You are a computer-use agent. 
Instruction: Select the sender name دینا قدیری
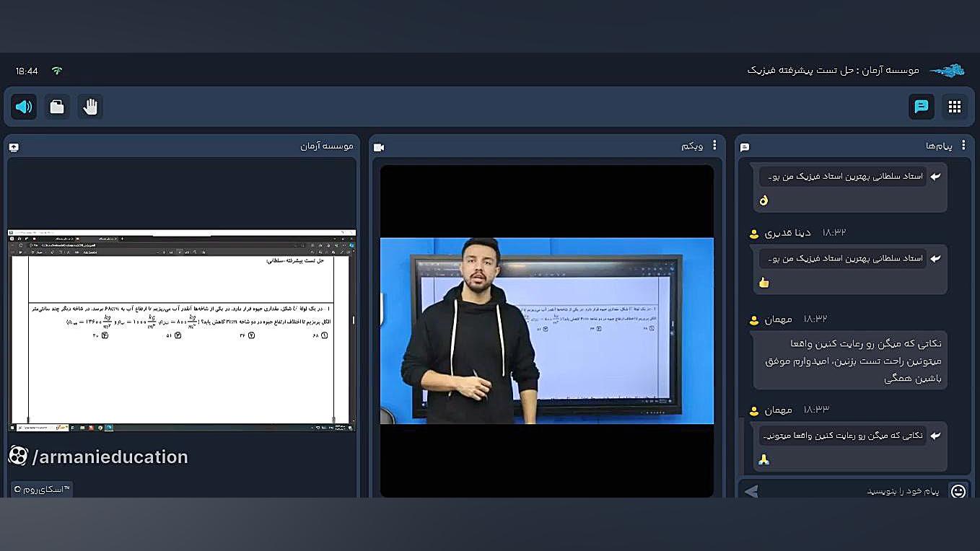click(787, 233)
